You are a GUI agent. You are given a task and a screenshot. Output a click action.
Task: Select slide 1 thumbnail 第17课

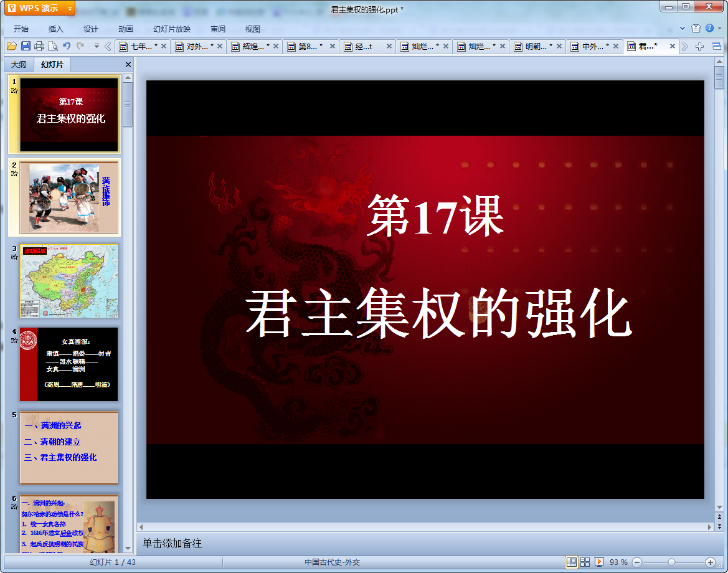69,115
